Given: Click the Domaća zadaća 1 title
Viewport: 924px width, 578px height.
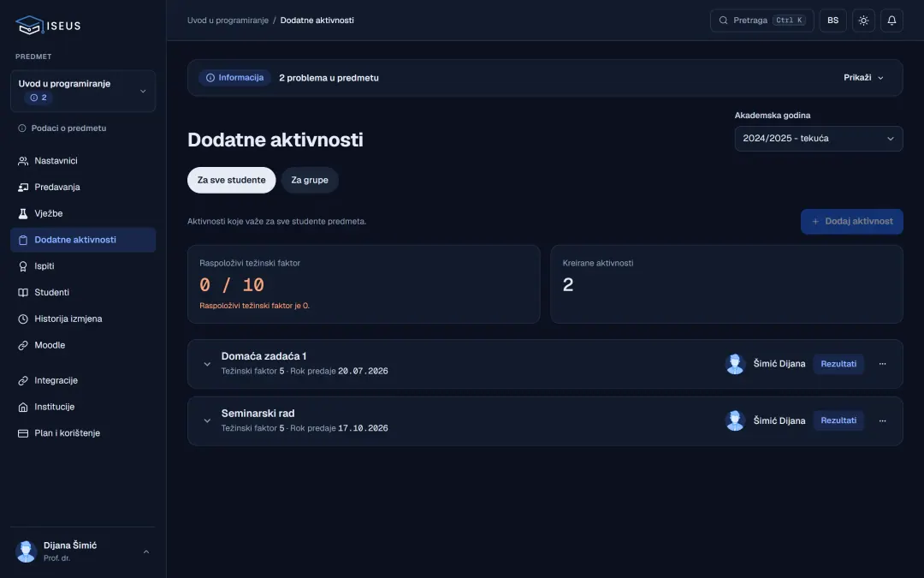Looking at the screenshot, I should point(264,356).
